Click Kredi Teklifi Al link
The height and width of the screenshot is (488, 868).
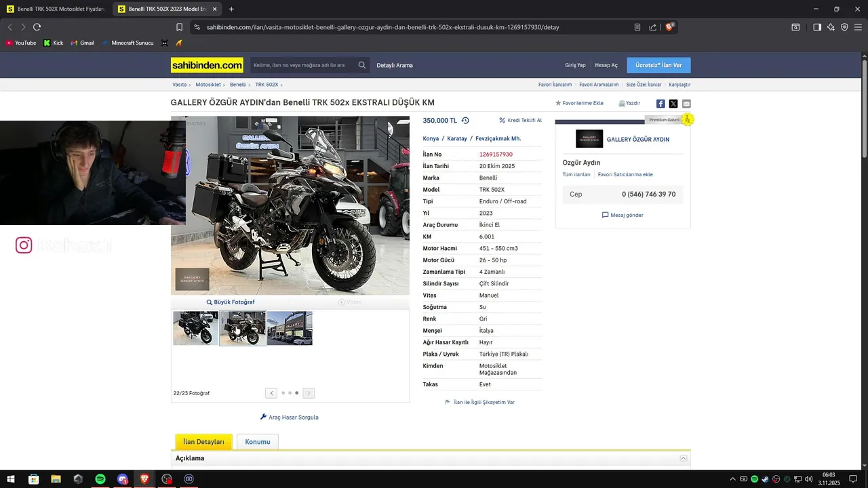[x=520, y=120]
